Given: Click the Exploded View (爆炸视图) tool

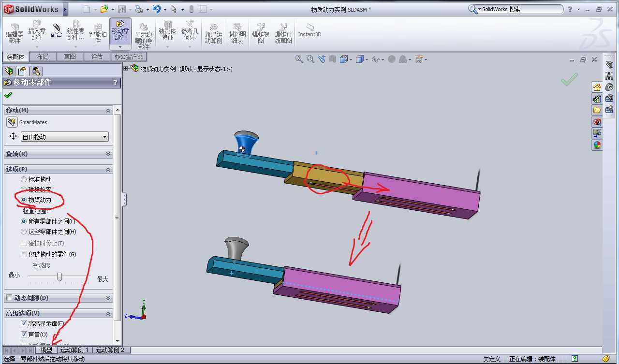Looking at the screenshot, I should (x=261, y=33).
